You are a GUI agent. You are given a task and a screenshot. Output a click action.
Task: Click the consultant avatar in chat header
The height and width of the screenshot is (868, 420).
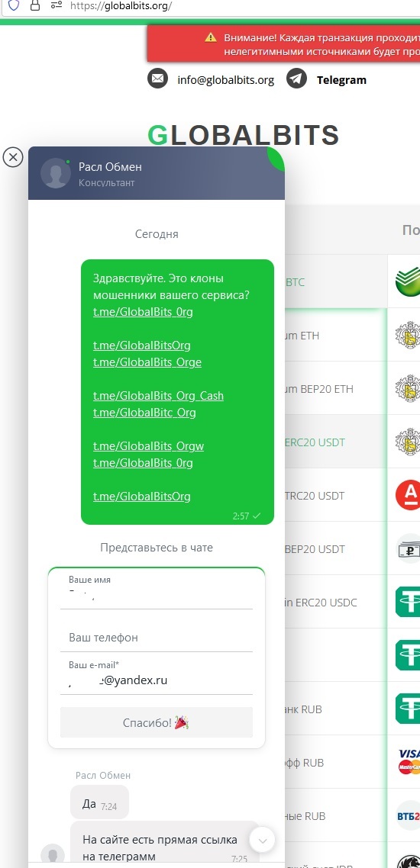(56, 173)
